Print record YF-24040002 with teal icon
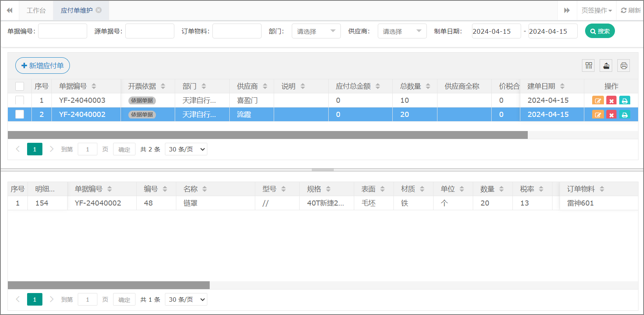 [624, 115]
